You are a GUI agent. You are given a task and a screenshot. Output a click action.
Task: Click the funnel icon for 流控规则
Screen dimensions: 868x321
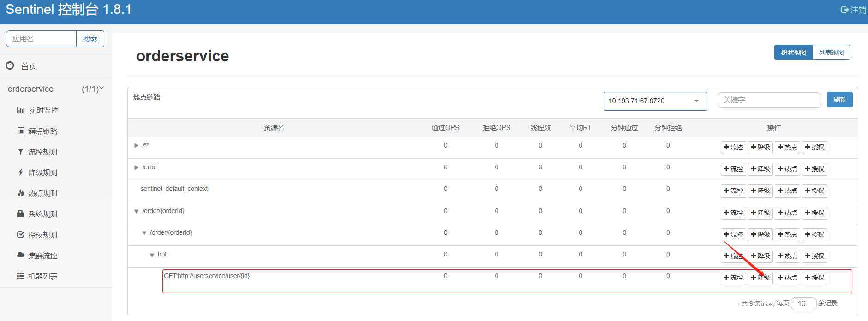[20, 151]
